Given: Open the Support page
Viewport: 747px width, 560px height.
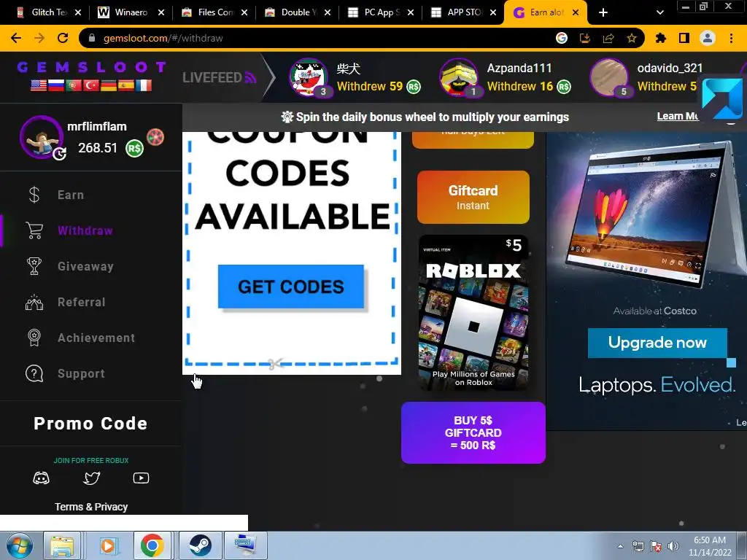Looking at the screenshot, I should pos(81,373).
